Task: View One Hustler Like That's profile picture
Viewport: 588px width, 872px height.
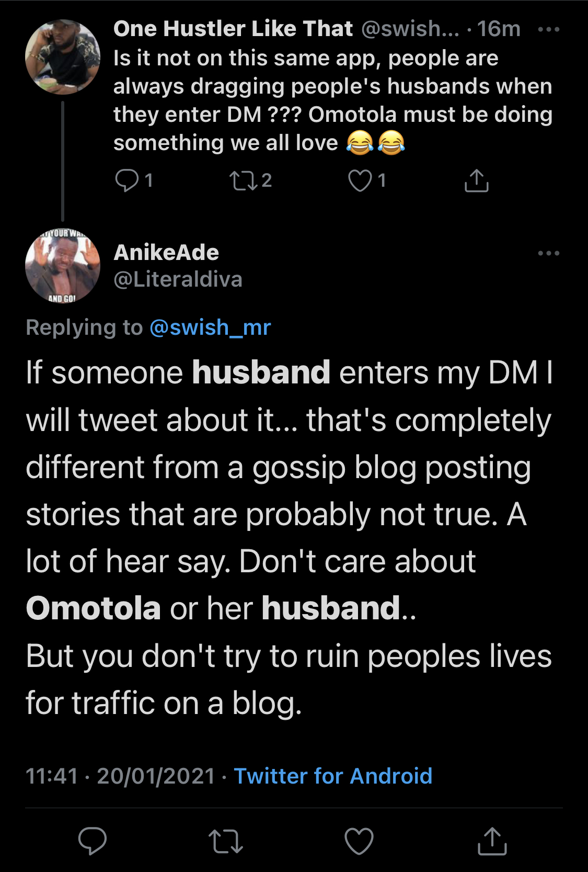Action: [63, 57]
